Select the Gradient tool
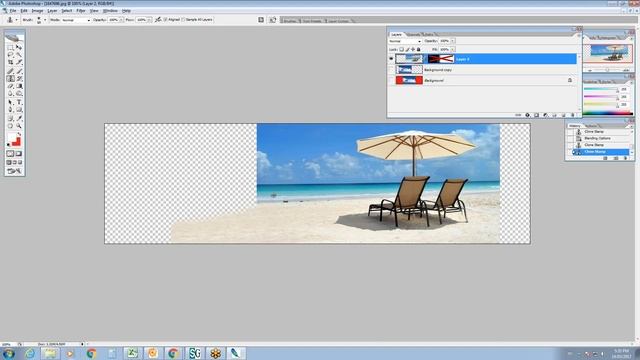 click(x=19, y=86)
